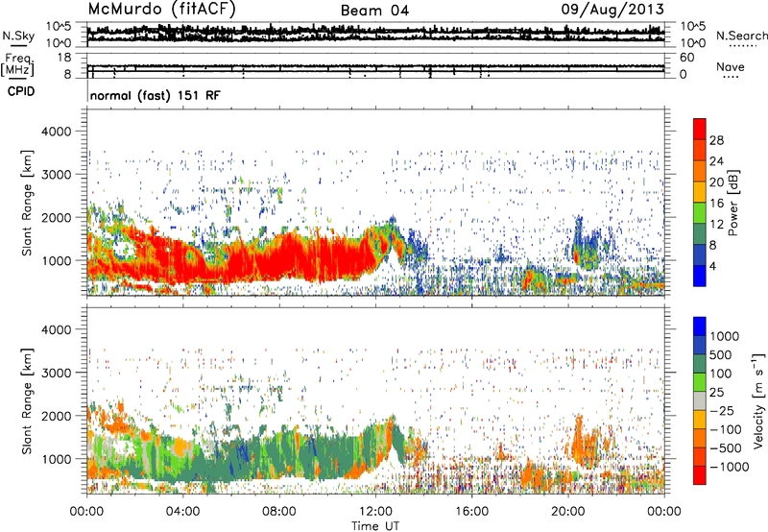
Task: Click the "100" value on the Velocity colorbar
Action: [x=721, y=374]
